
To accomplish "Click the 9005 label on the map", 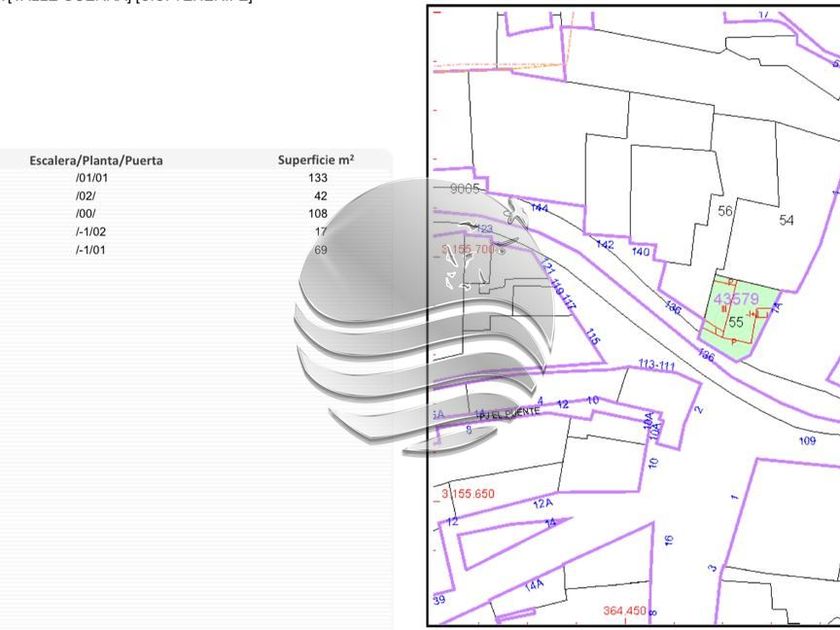I will 464,189.
